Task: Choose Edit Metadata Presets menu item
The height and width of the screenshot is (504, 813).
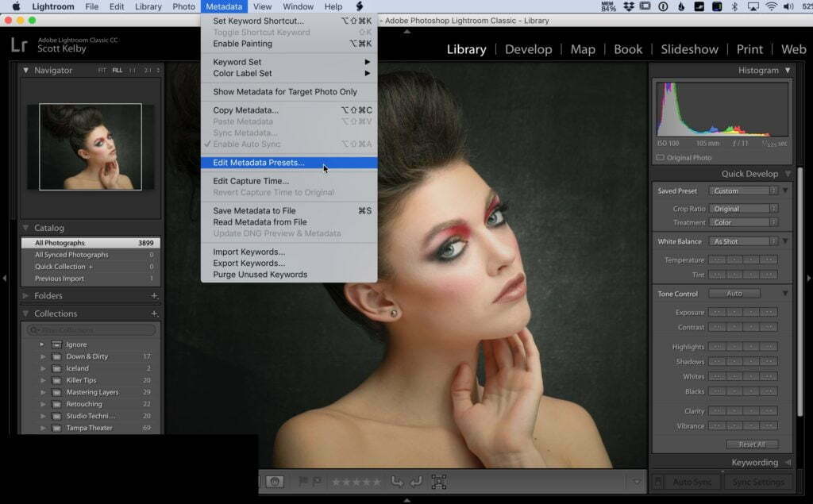Action: 258,163
